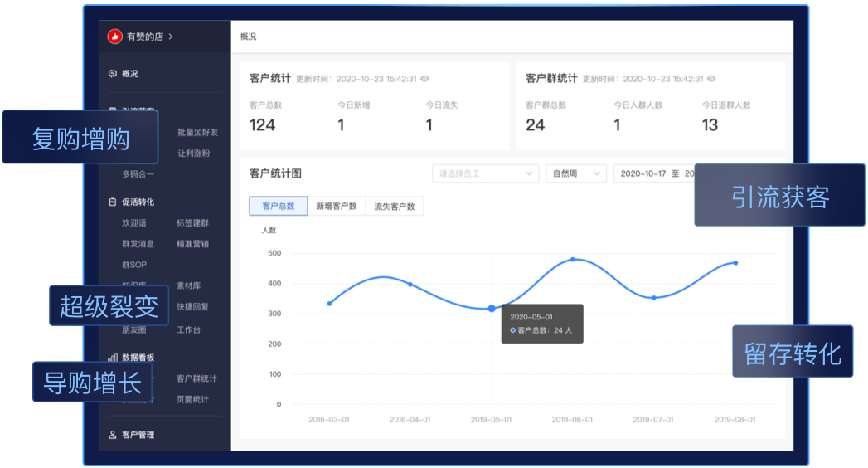This screenshot has height=468, width=868.
Task: Toggle eye icon beside 客户统计 update time
Action: pos(424,79)
